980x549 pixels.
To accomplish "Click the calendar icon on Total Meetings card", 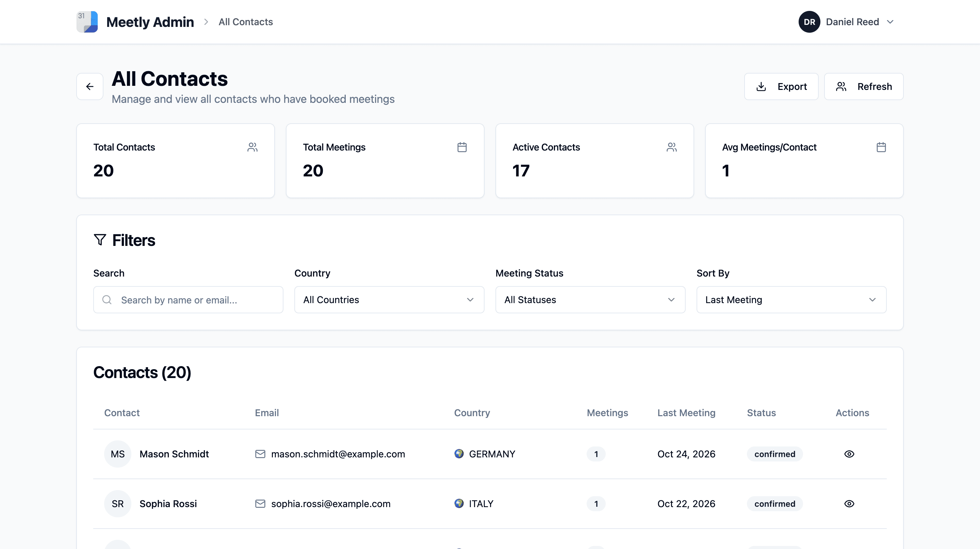I will tap(462, 147).
